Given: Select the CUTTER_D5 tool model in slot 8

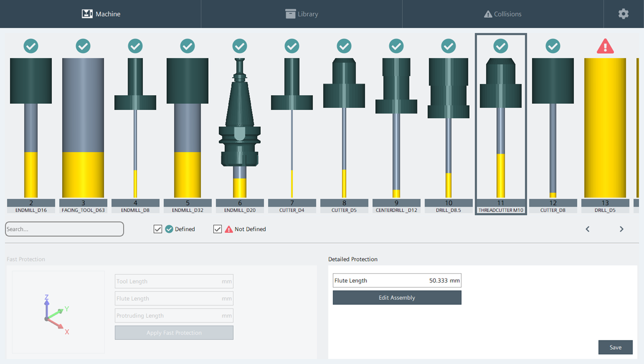Looking at the screenshot, I should point(344,127).
